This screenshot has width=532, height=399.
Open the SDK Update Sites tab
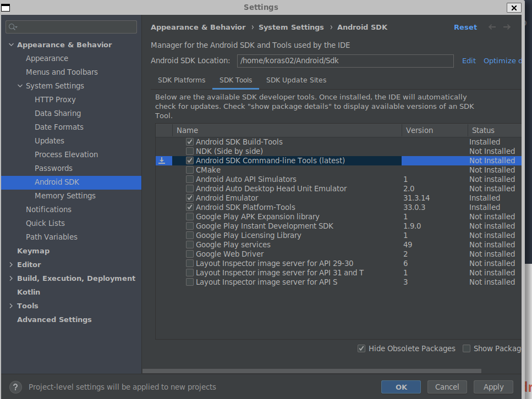click(x=296, y=80)
